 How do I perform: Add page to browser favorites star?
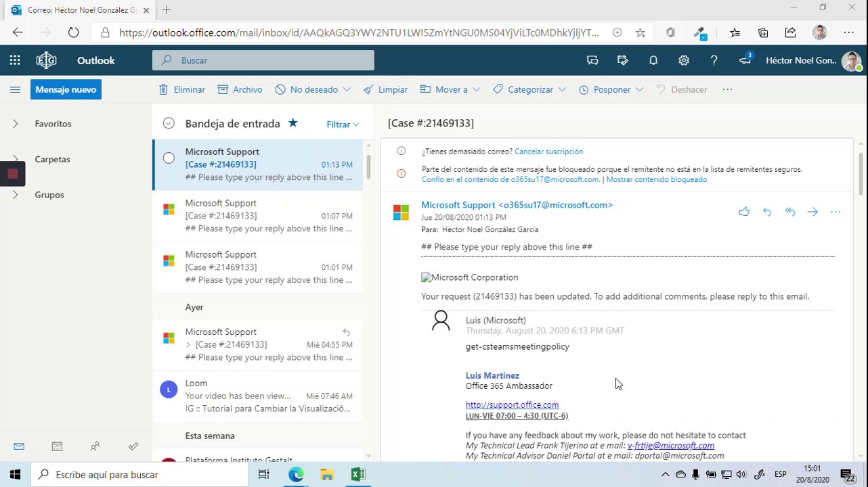[x=640, y=32]
